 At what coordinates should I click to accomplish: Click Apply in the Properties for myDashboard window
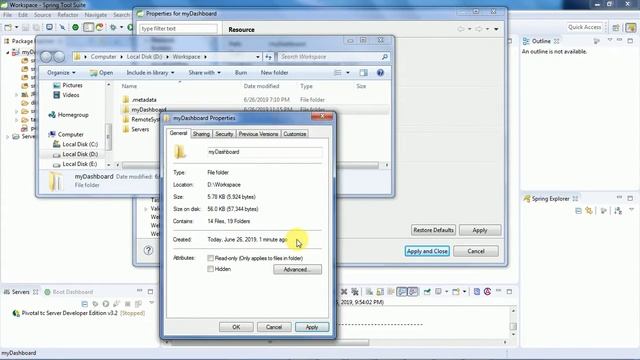click(480, 230)
